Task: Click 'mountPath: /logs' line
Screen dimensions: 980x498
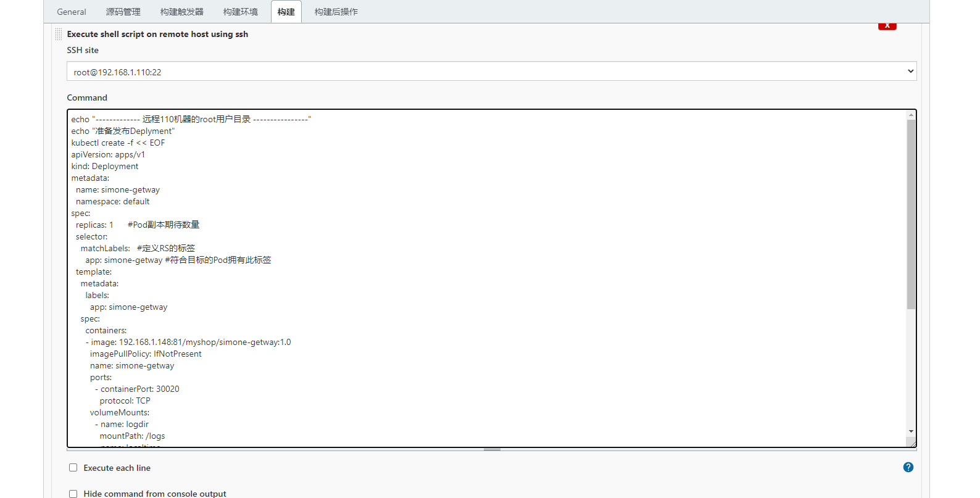Action: coord(132,436)
